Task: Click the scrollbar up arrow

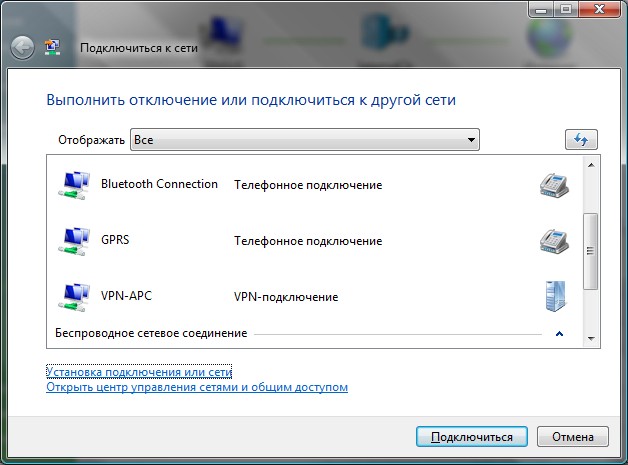Action: coord(591,165)
